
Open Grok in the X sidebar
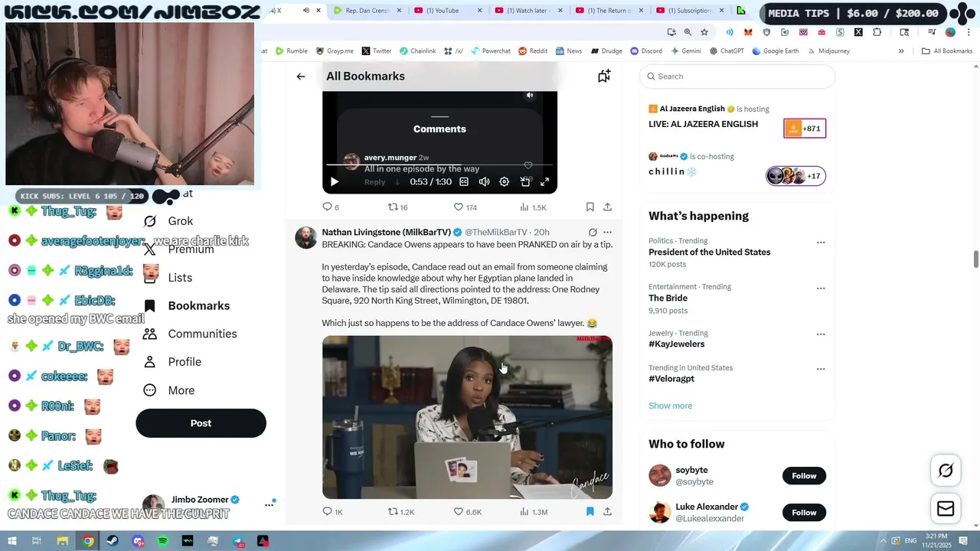tap(168, 221)
